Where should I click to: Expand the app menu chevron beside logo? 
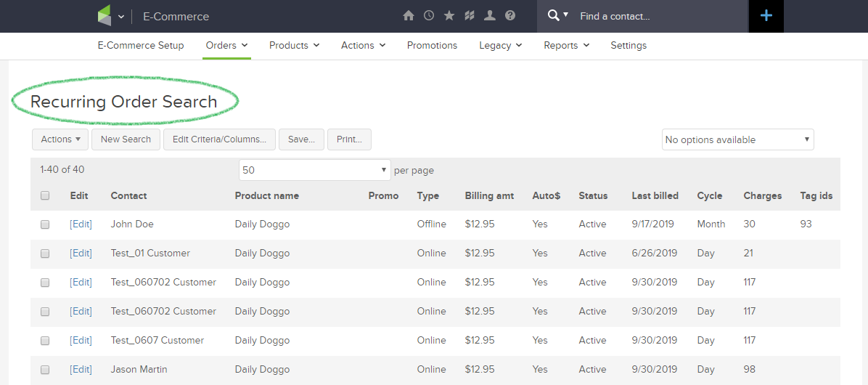coord(121,17)
